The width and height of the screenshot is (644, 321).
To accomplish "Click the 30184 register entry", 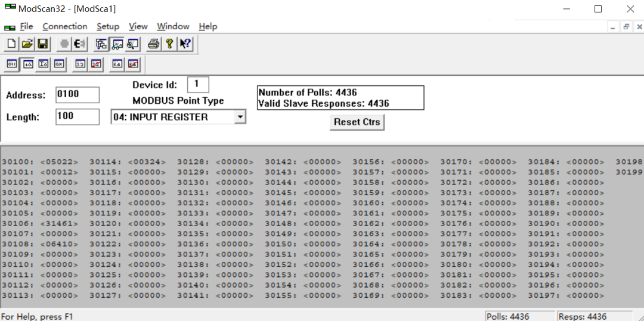I will pyautogui.click(x=566, y=162).
